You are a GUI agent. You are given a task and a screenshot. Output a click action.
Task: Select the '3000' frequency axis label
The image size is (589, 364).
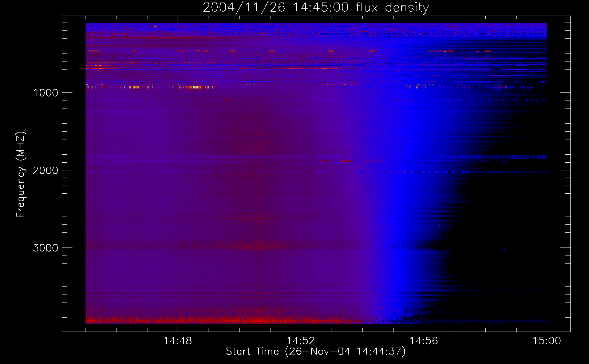tap(46, 248)
